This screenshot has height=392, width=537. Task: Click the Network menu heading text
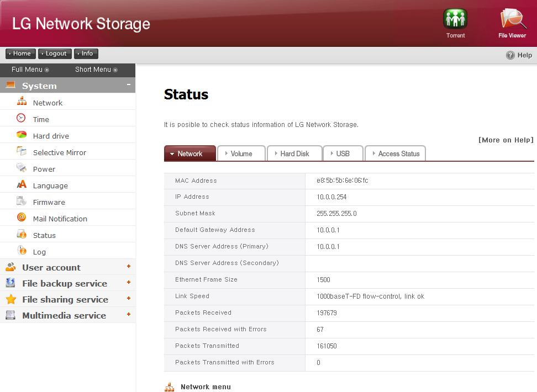(206, 387)
